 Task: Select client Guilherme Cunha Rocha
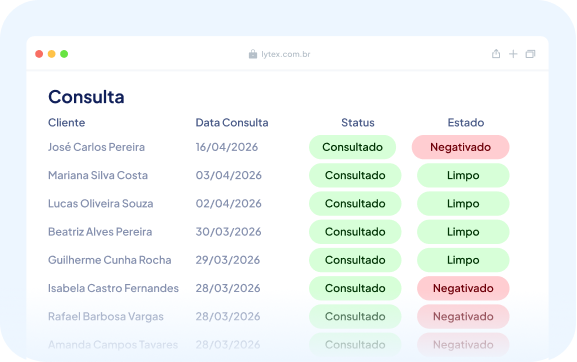point(110,260)
